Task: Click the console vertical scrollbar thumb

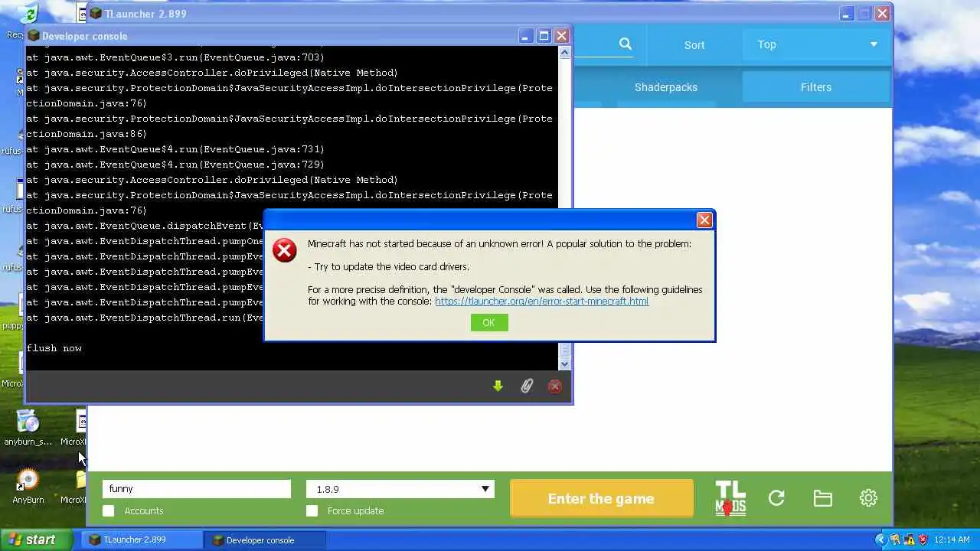Action: tap(565, 350)
